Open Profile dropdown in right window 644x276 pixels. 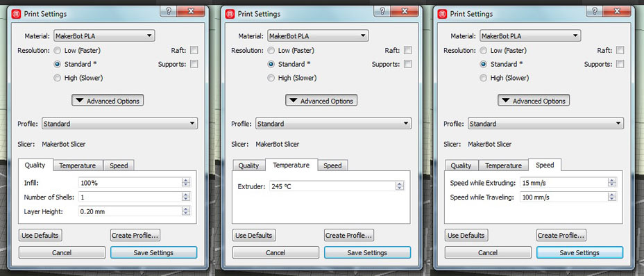point(546,123)
